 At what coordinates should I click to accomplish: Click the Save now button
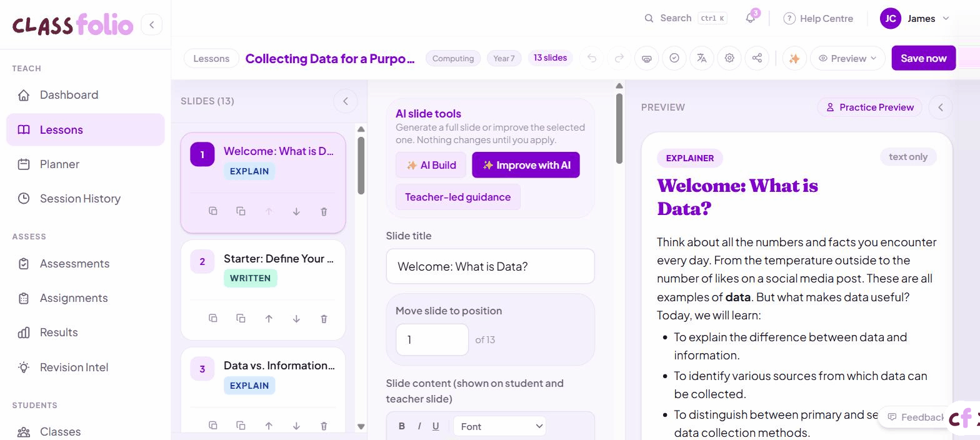[923, 58]
